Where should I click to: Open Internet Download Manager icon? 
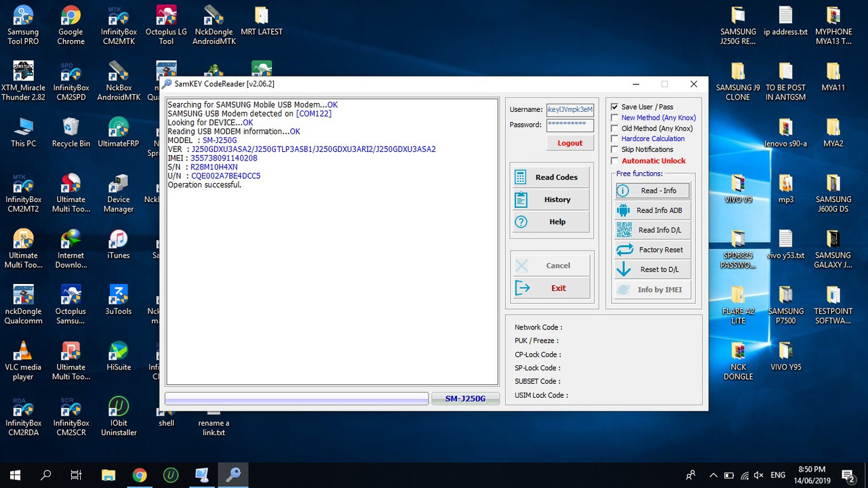click(71, 249)
